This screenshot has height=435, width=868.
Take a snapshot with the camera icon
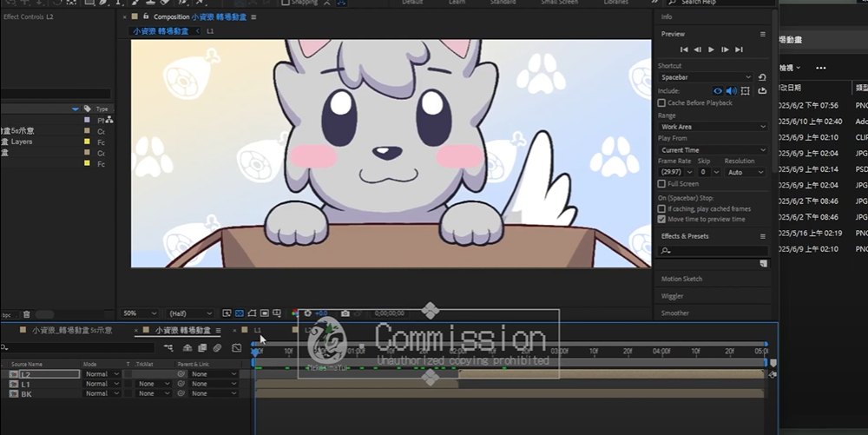[345, 313]
